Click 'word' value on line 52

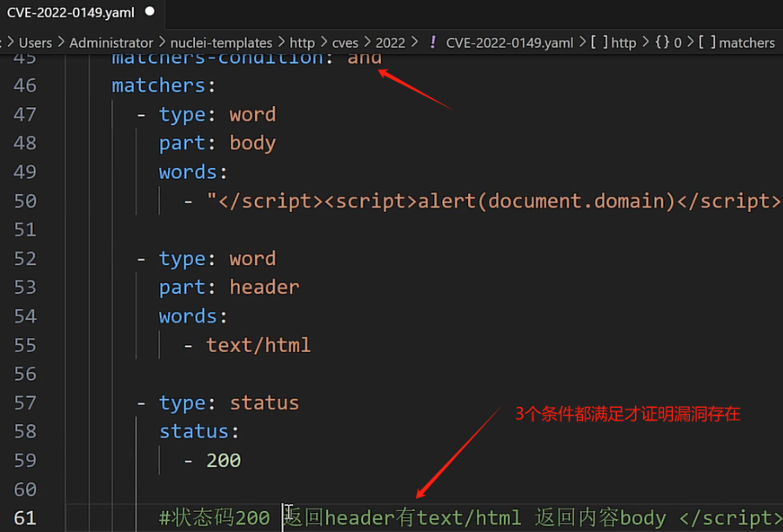252,259
